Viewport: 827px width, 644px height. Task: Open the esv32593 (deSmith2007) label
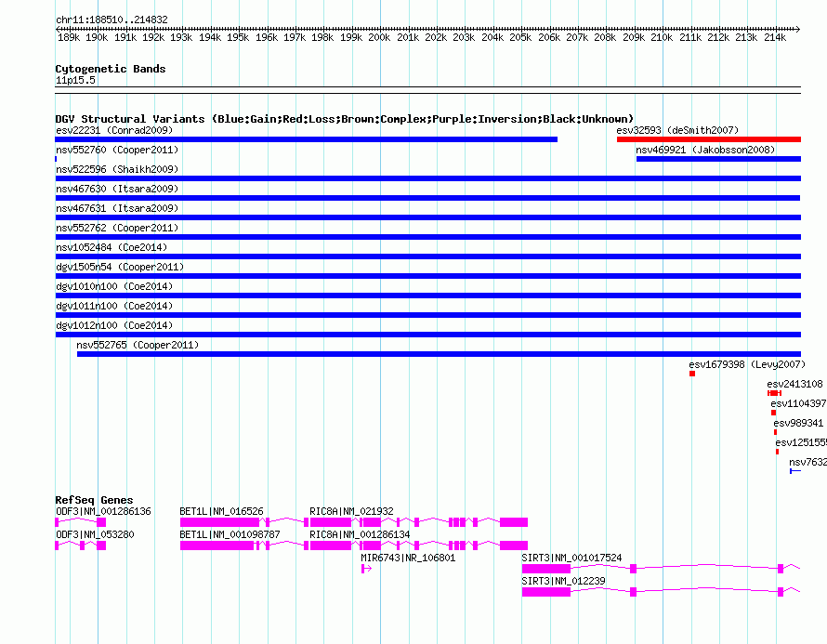point(677,130)
